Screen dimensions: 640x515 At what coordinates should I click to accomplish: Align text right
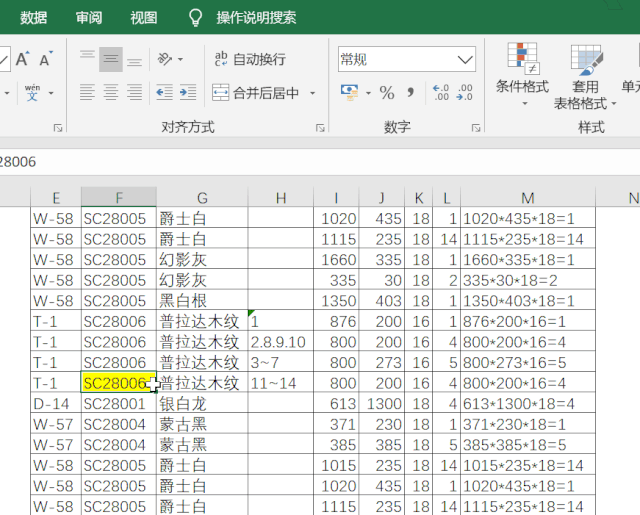[x=134, y=93]
